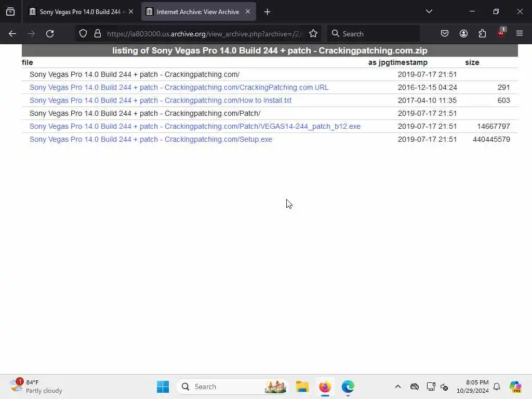Screen dimensions: 532x399
Task: Click the display/network tray icon
Action: click(x=431, y=387)
